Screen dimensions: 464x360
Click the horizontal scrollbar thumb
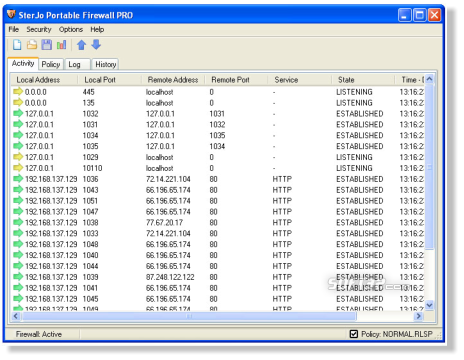click(x=189, y=316)
